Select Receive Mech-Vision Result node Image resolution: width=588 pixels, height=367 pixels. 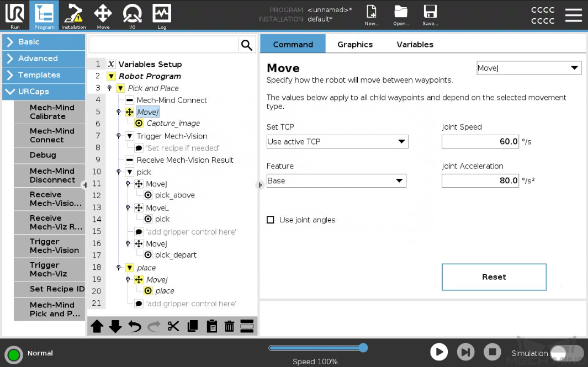point(185,160)
